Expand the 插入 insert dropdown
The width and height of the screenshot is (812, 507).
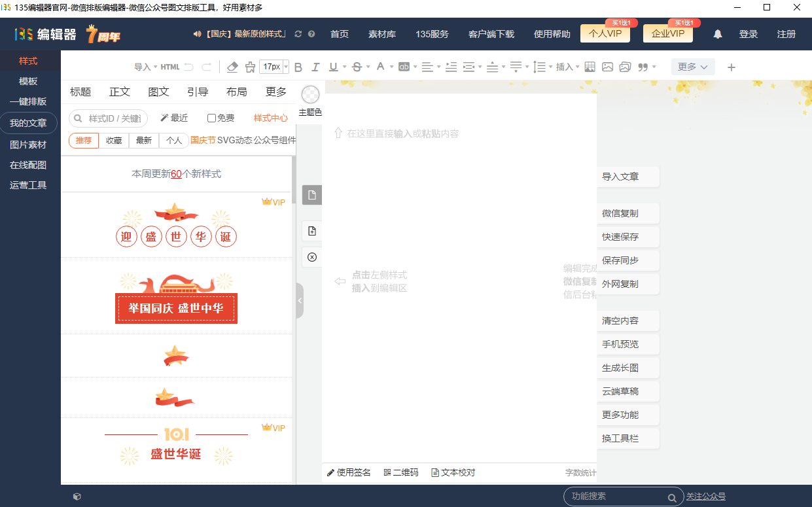564,67
